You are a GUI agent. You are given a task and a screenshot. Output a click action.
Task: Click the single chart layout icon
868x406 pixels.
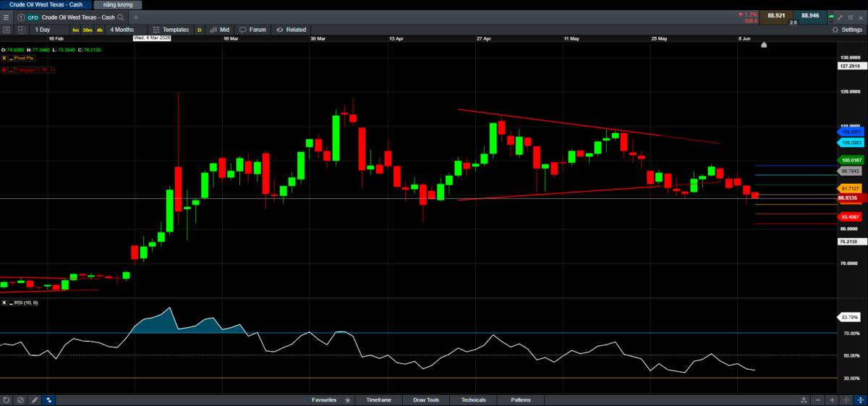pyautogui.click(x=7, y=30)
